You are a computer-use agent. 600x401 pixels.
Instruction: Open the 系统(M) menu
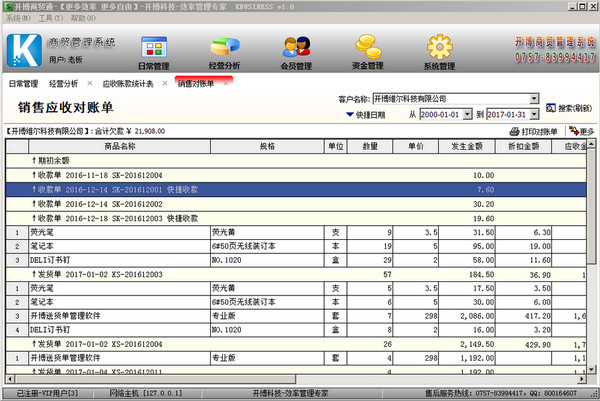(x=19, y=18)
